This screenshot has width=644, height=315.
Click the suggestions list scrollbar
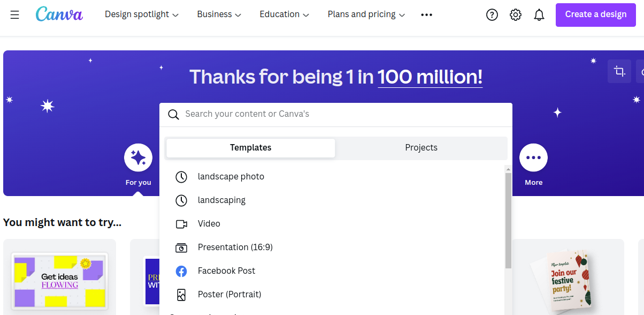[508, 220]
